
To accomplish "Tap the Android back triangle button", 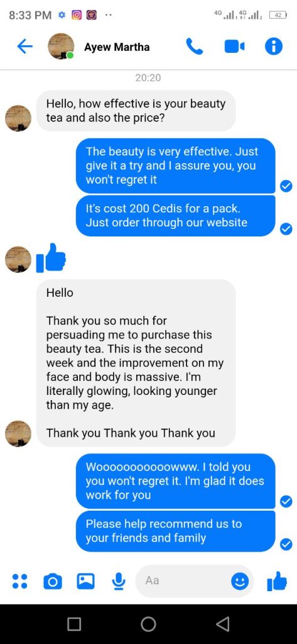I will click(222, 625).
